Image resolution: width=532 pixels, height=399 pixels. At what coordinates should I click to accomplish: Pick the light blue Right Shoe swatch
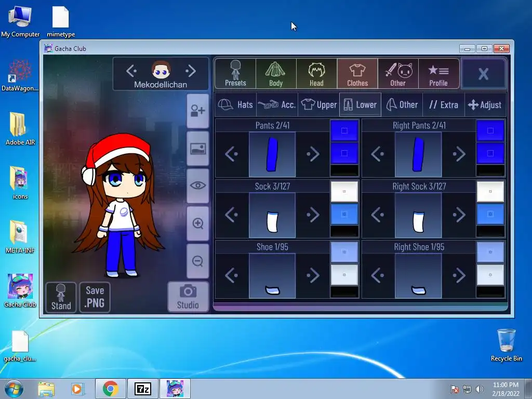tap(490, 252)
